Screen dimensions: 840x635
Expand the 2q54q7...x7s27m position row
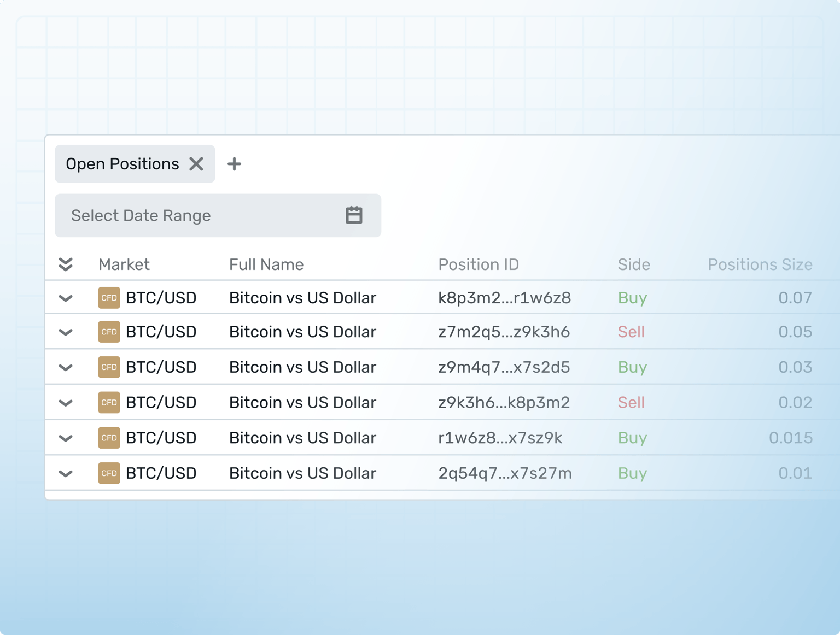(x=66, y=474)
